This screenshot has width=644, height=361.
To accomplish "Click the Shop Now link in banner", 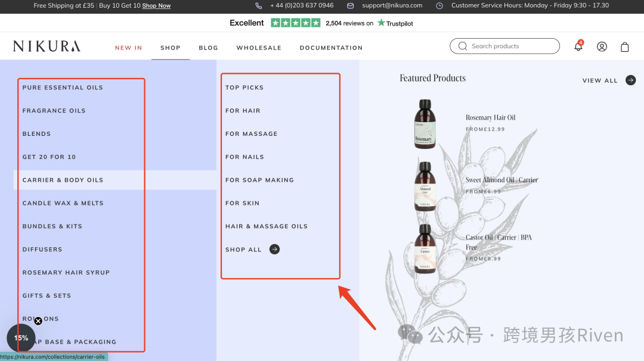I will point(156,6).
